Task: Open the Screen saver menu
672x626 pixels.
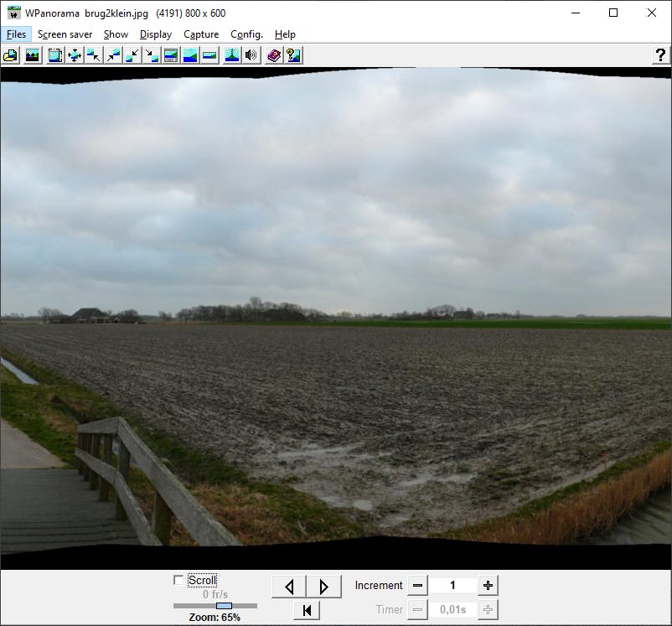Action: point(65,34)
